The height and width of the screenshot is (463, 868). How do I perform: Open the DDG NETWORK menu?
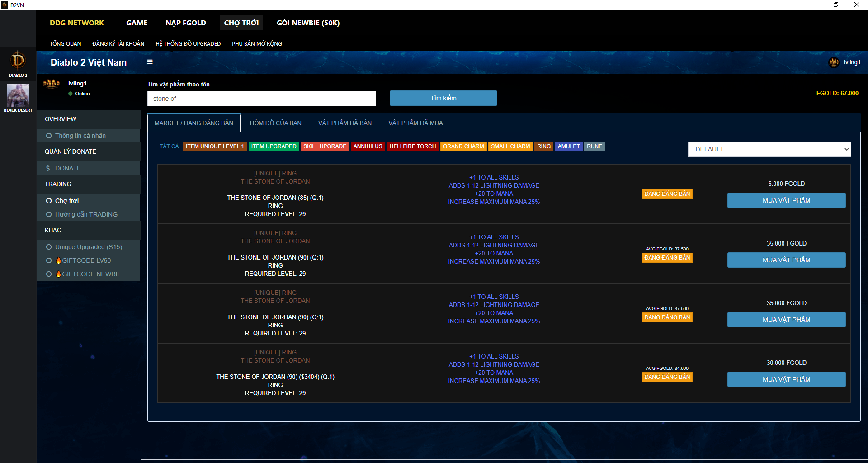click(77, 23)
